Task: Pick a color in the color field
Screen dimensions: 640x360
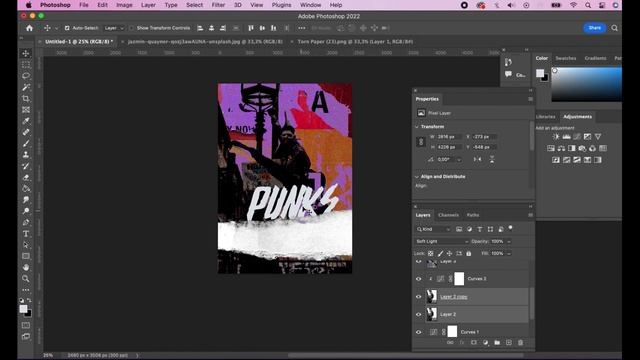Action: coord(587,84)
